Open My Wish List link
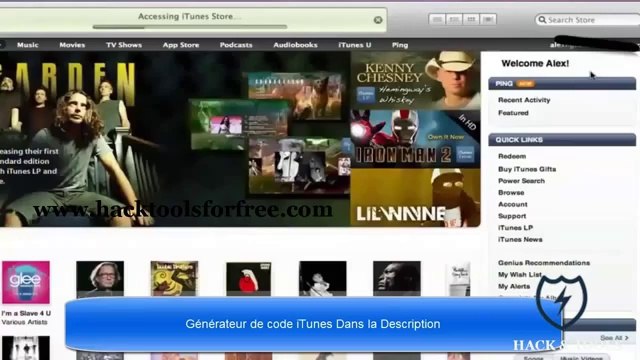 click(520, 275)
